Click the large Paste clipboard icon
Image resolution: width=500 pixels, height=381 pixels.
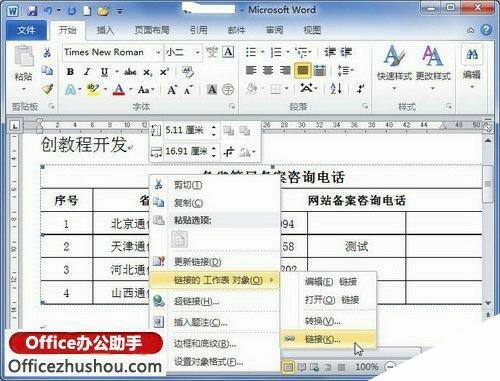[x=24, y=56]
